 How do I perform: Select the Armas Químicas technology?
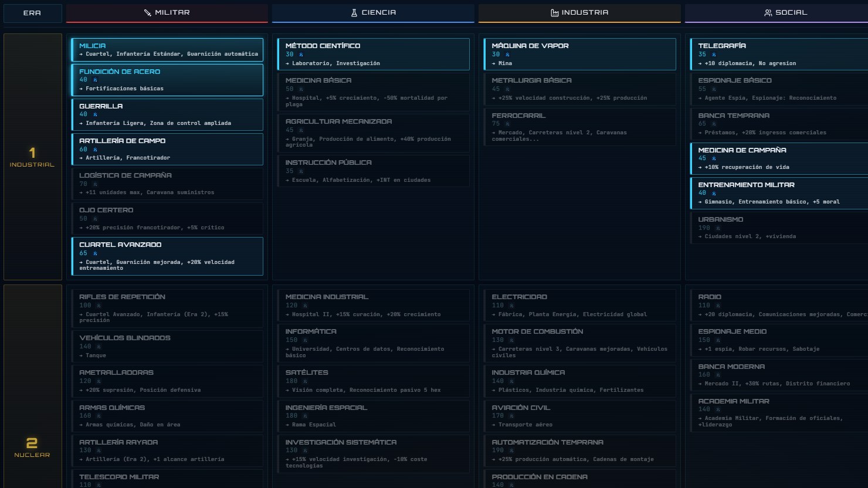pos(167,416)
